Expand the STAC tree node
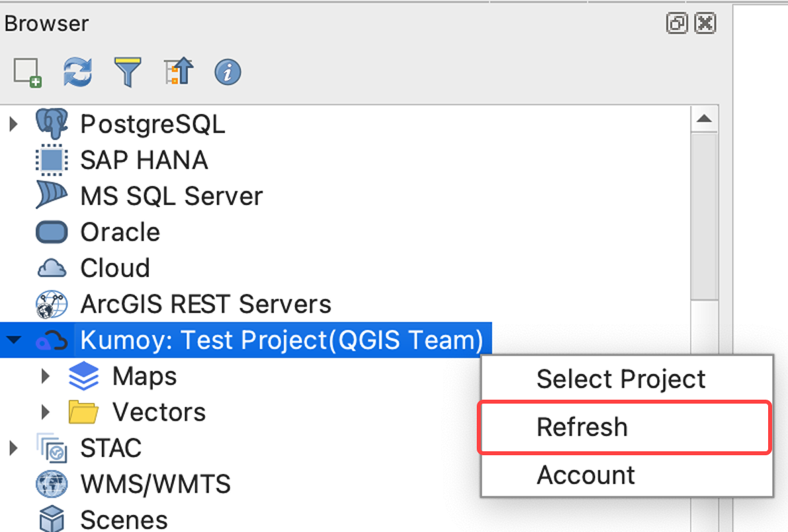 pyautogui.click(x=13, y=448)
